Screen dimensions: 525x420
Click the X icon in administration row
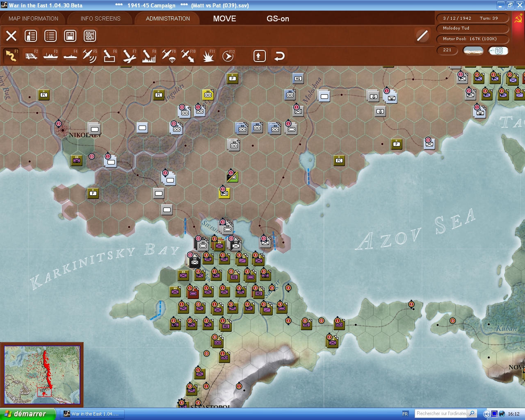click(x=11, y=36)
